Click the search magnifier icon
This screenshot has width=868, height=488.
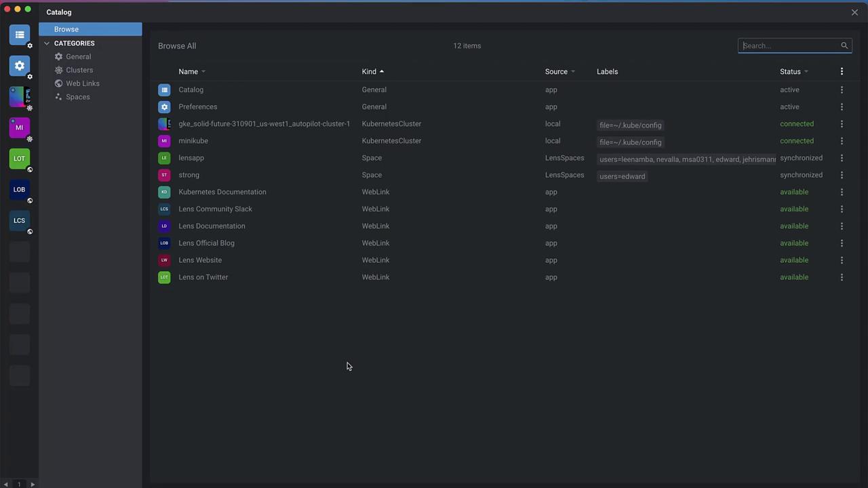click(844, 45)
